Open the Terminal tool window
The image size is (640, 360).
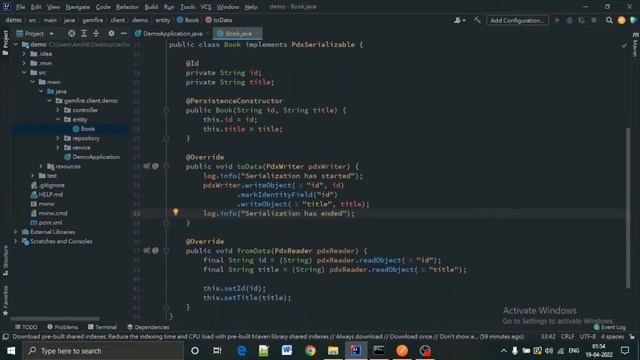[102, 327]
